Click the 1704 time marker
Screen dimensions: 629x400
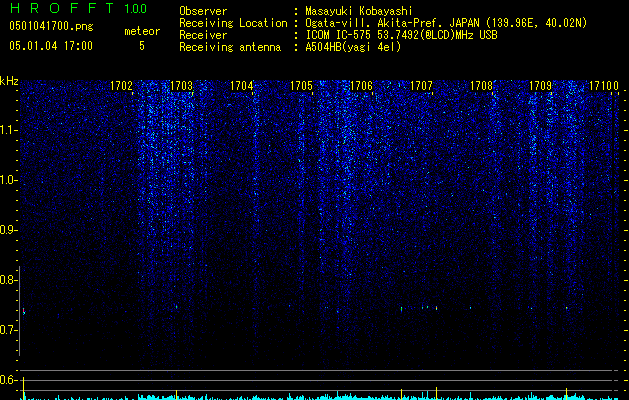[x=241, y=86]
